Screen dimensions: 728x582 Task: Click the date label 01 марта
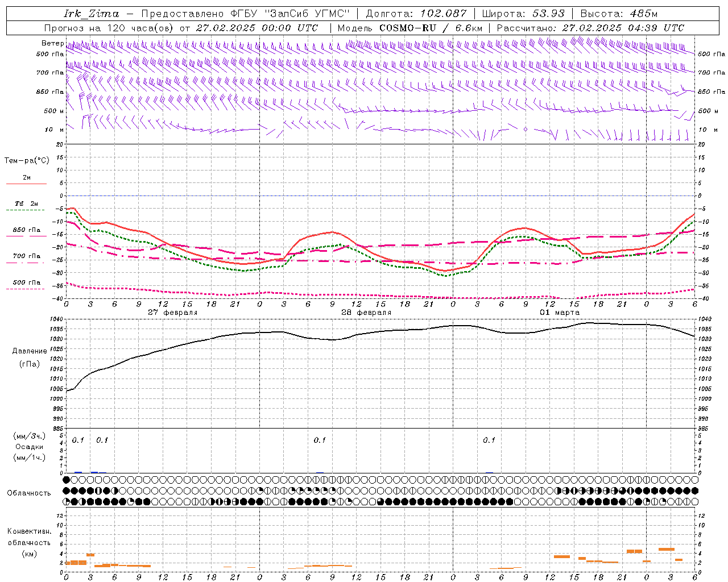pos(560,313)
